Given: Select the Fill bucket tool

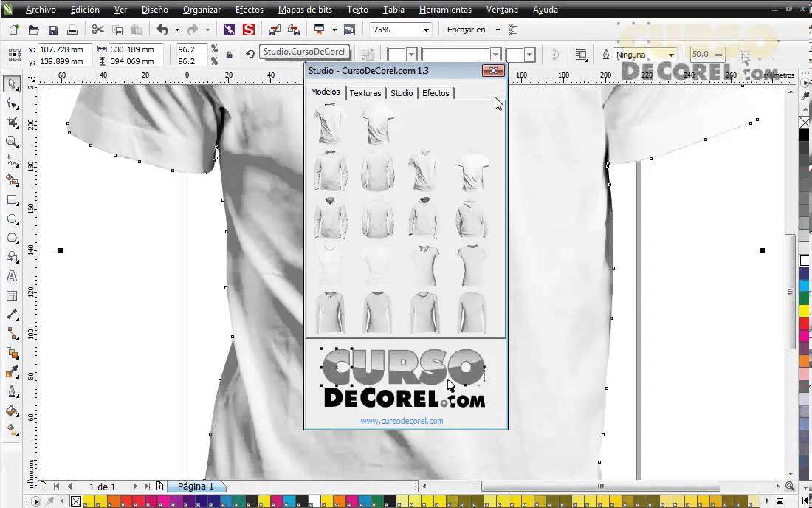Looking at the screenshot, I should pyautogui.click(x=12, y=411).
